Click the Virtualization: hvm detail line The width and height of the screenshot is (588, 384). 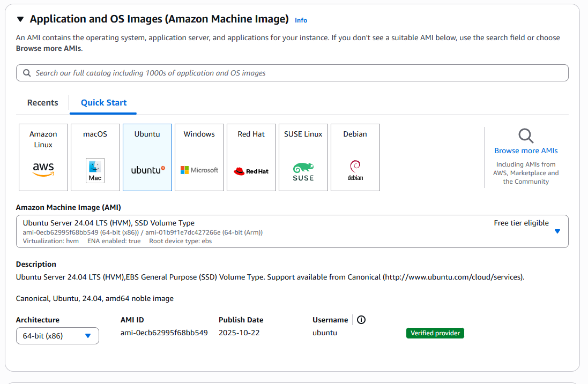pyautogui.click(x=50, y=241)
